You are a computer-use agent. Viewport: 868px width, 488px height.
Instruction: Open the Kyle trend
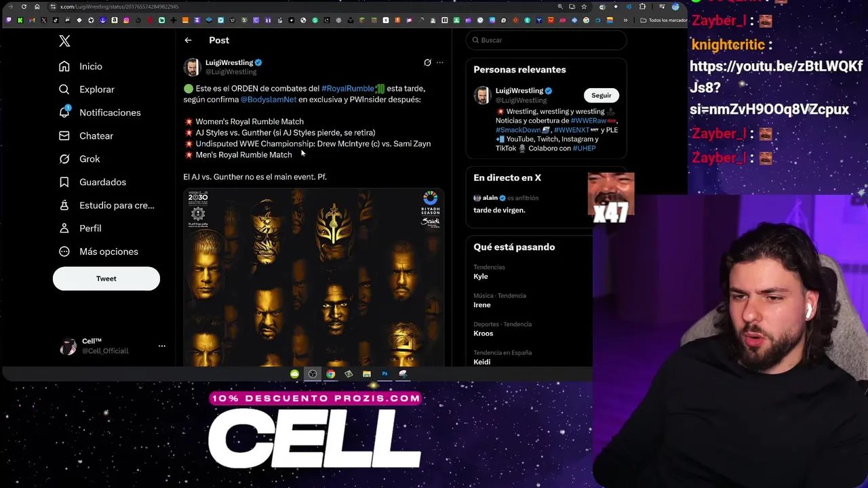(481, 277)
